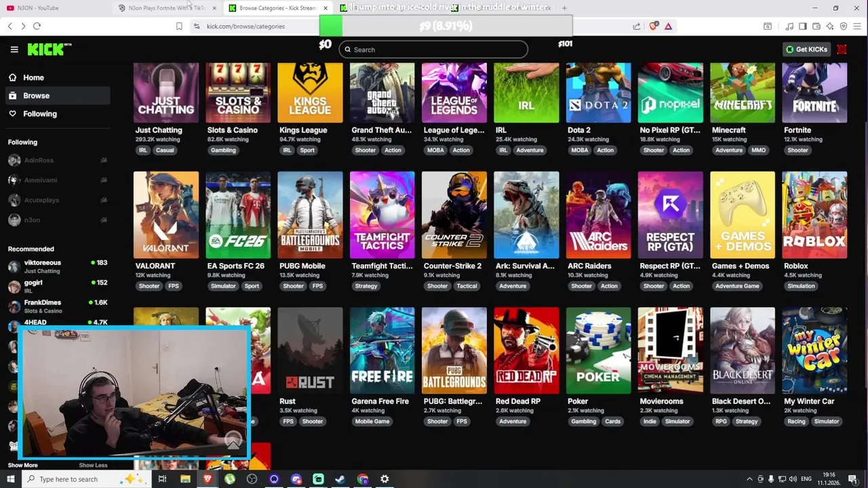This screenshot has height=488, width=868.
Task: Open the VALORANT category
Action: point(166,215)
